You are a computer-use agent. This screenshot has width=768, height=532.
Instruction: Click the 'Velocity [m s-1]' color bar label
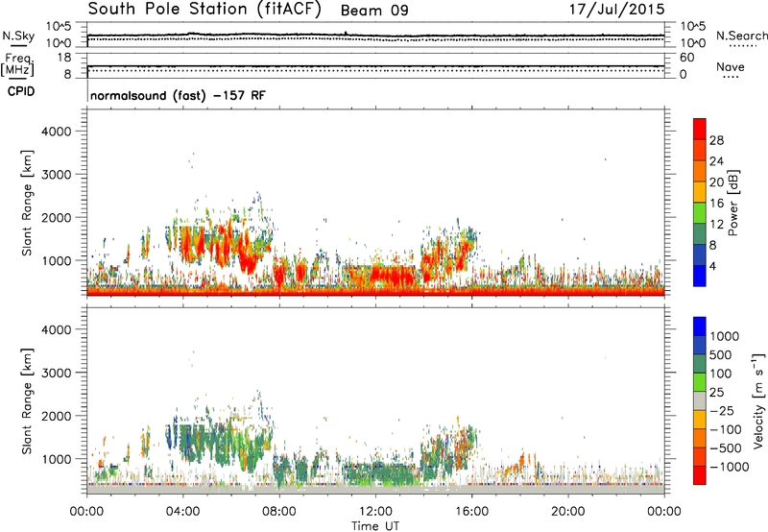point(758,400)
